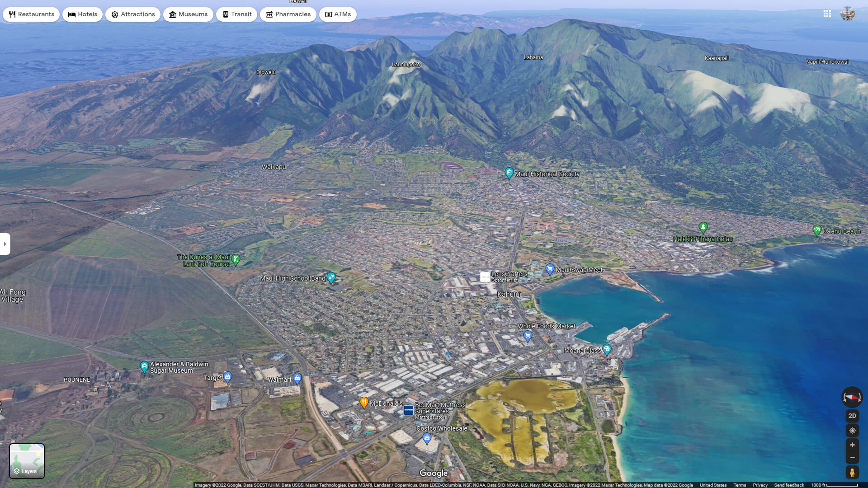This screenshot has height=488, width=868.
Task: Select the Hotels category chip
Action: (82, 14)
